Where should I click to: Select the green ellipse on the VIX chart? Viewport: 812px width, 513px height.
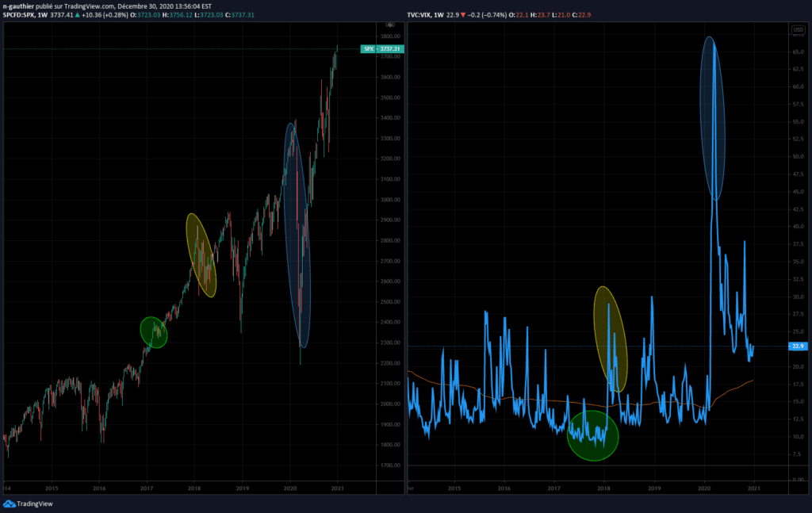(592, 435)
